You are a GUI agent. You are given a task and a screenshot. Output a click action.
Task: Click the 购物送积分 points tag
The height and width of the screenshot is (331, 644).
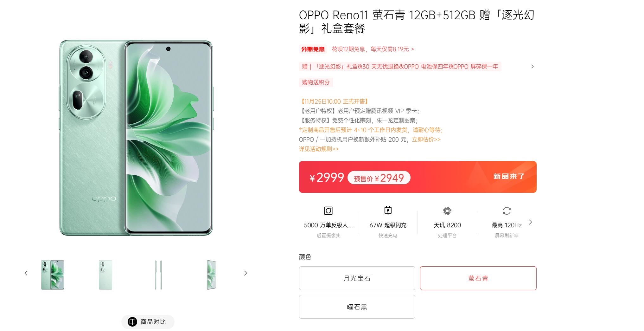coord(316,82)
